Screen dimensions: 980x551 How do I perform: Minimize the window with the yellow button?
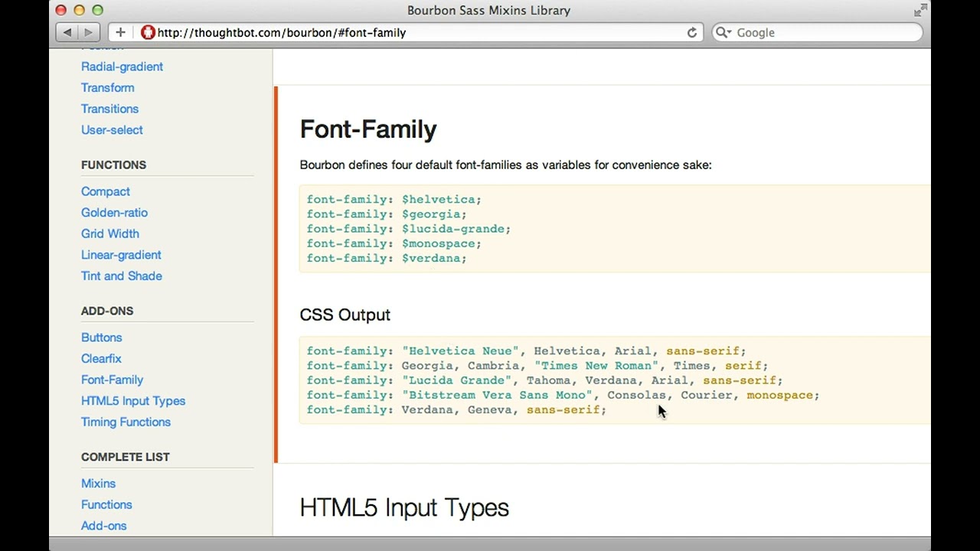tap(79, 10)
